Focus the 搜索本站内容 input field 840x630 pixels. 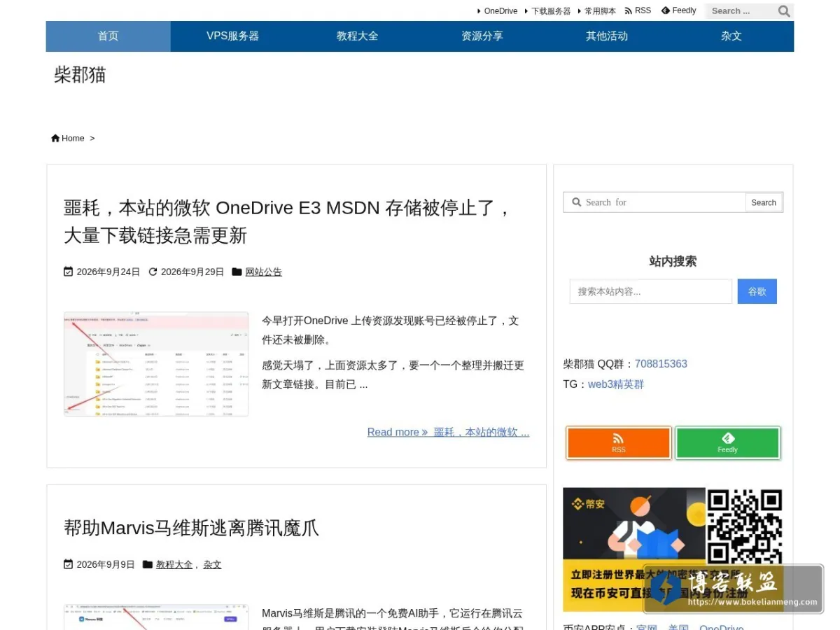[651, 292]
